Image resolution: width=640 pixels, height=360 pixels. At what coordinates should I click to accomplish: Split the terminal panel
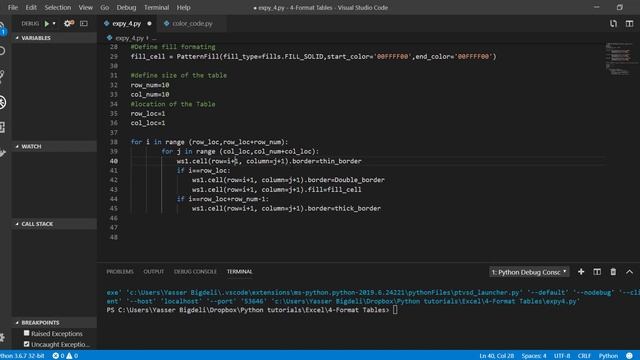pyautogui.click(x=597, y=272)
